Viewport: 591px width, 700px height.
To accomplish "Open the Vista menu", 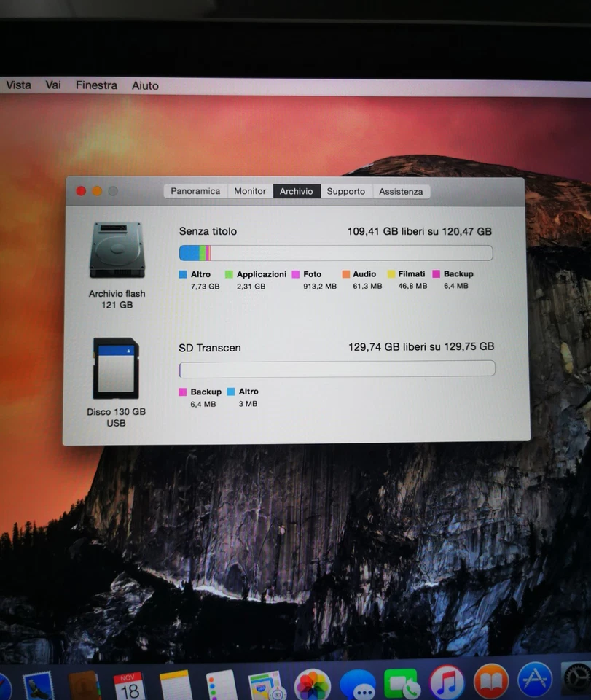I will (17, 85).
